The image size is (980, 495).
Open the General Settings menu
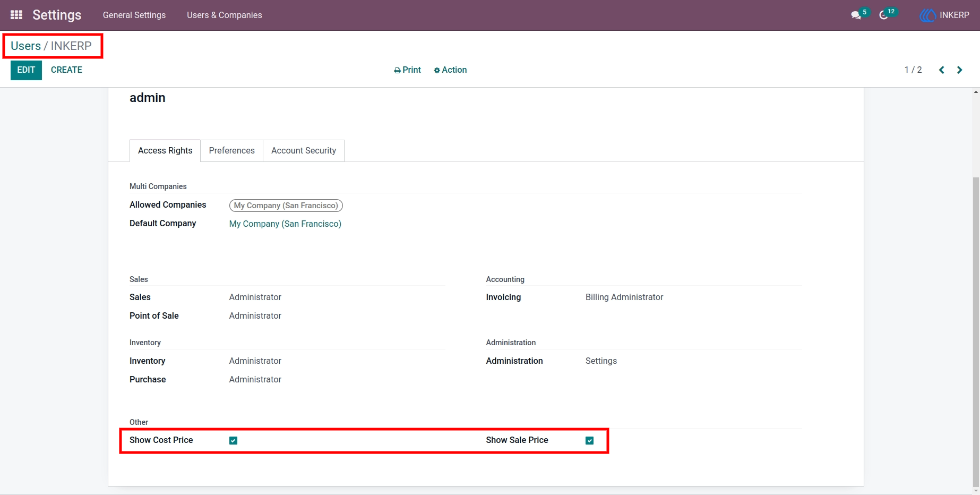coord(134,15)
